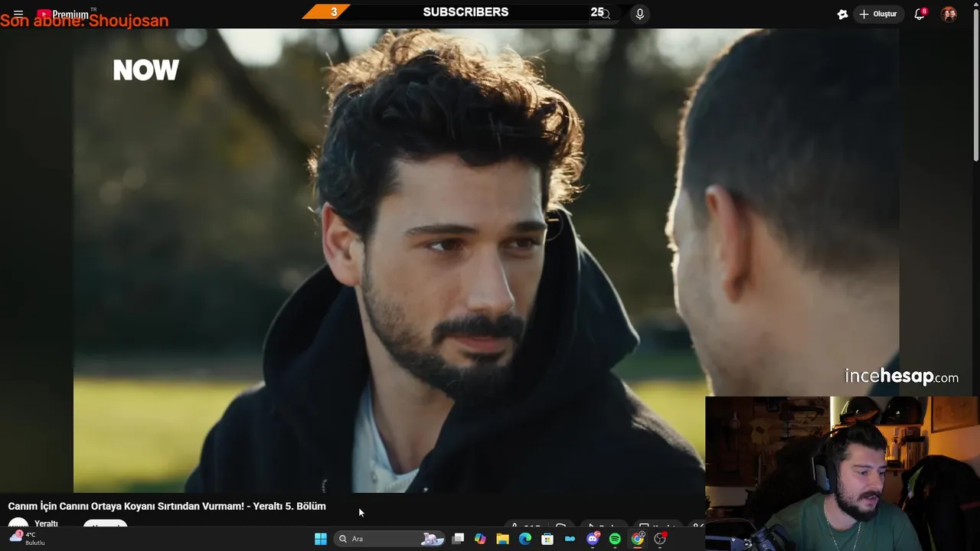
Task: Click the YouTube search magnifier icon
Action: coord(605,14)
